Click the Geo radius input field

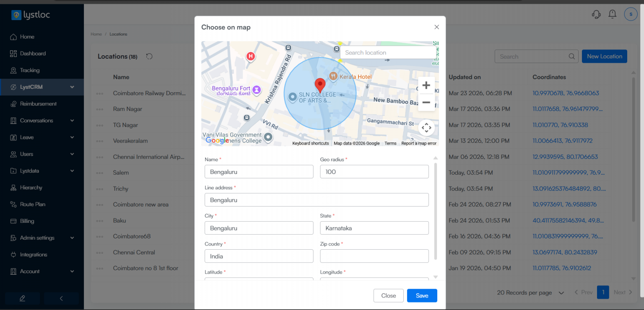[374, 172]
